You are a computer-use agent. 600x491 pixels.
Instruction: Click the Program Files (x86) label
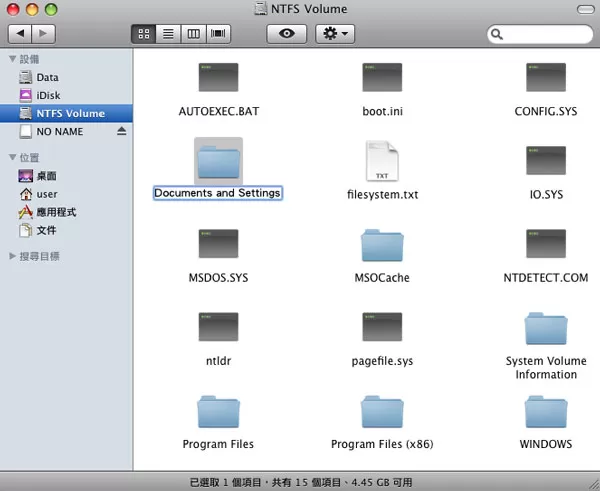point(382,444)
